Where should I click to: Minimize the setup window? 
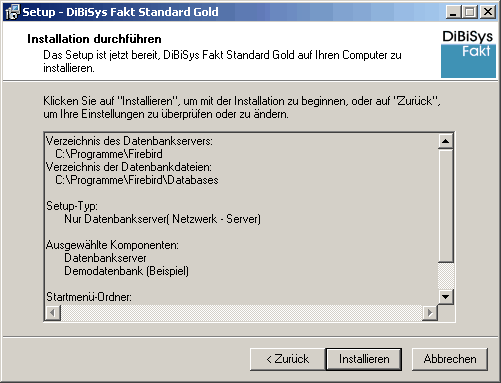453,12
